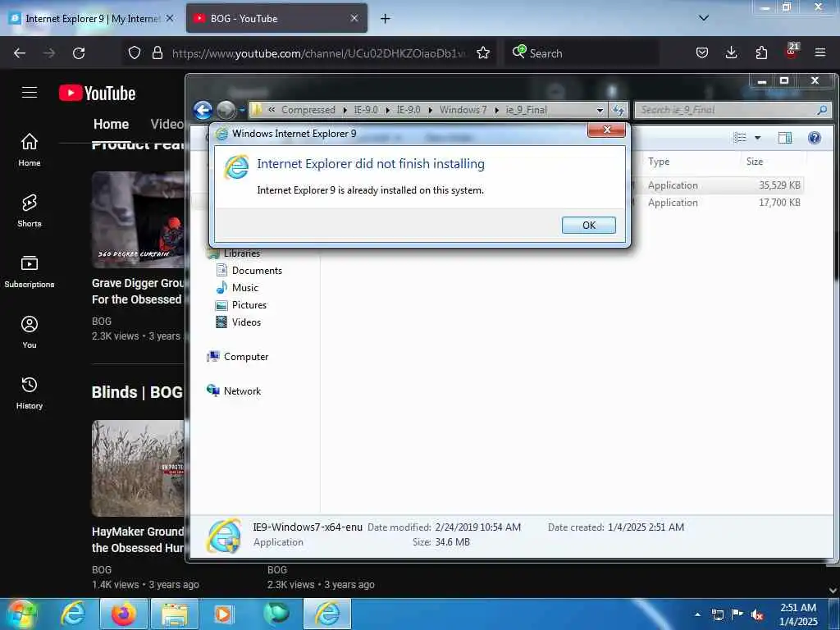Click the Explorer forward navigation arrow
840x630 pixels.
(226, 111)
